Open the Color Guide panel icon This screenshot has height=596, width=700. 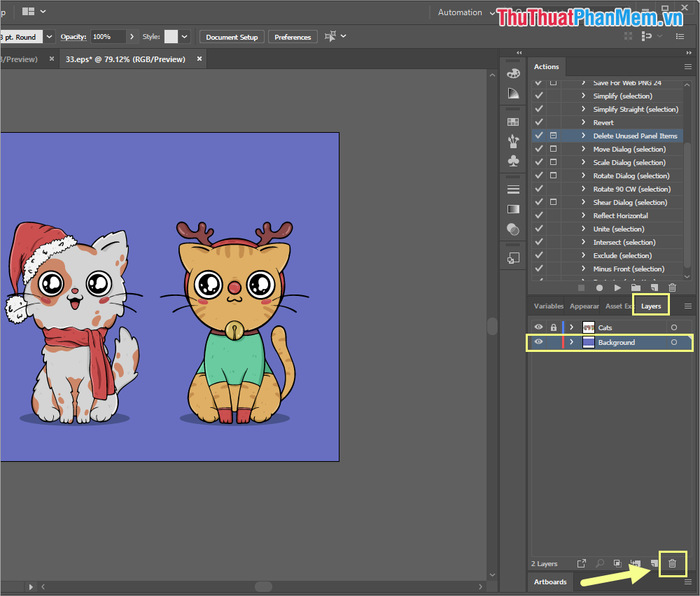click(513, 93)
